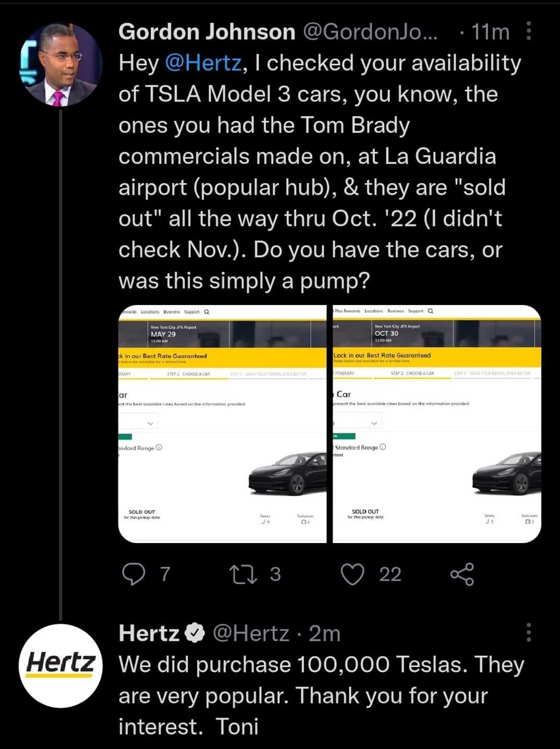Tap the reply icon on Gordon's tweet
Screen dimensions: 560x749
pyautogui.click(x=133, y=574)
